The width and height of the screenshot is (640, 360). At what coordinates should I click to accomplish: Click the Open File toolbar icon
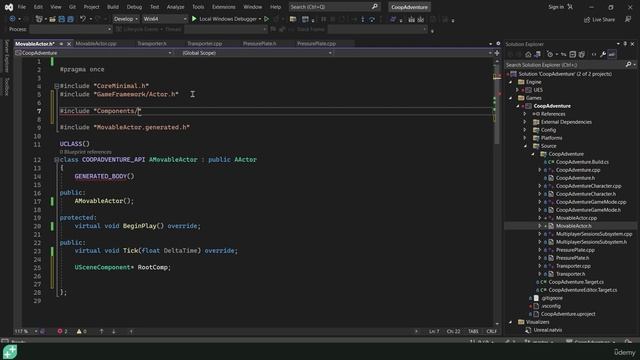pos(53,19)
